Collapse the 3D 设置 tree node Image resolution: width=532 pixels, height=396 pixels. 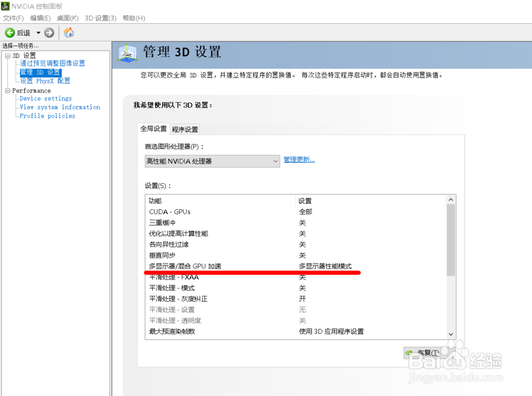pyautogui.click(x=7, y=56)
